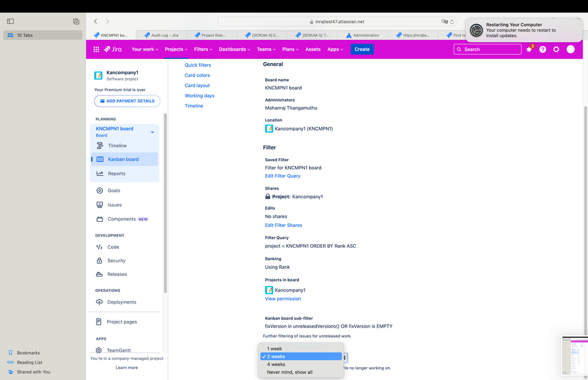Open the help question mark icon
The height and width of the screenshot is (380, 588).
point(543,49)
